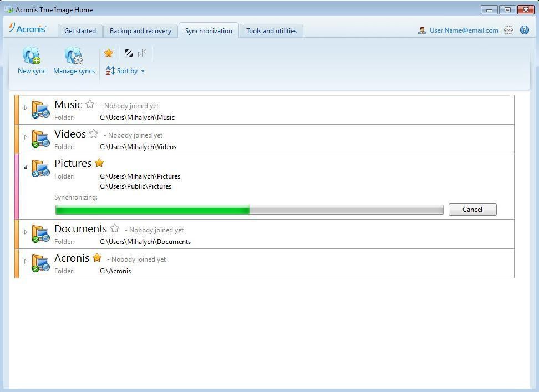Click 'Nobody joined yet' on Documents row
Viewport: 539px width, 392px height.
pos(156,230)
